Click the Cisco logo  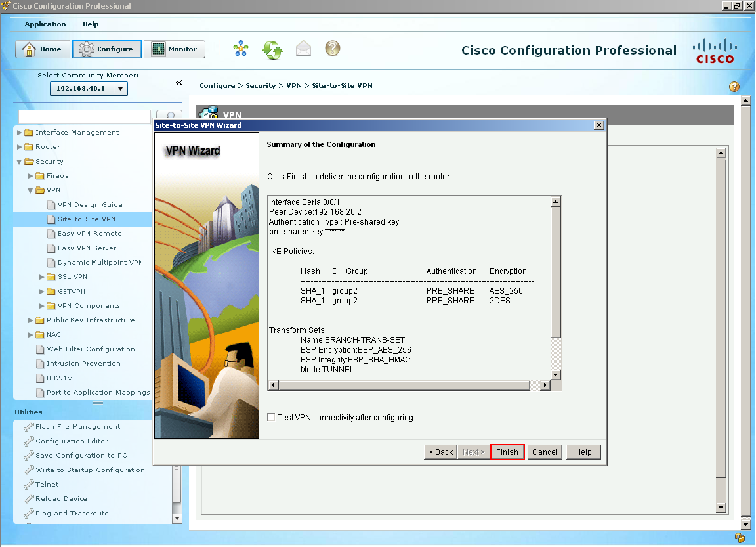715,51
